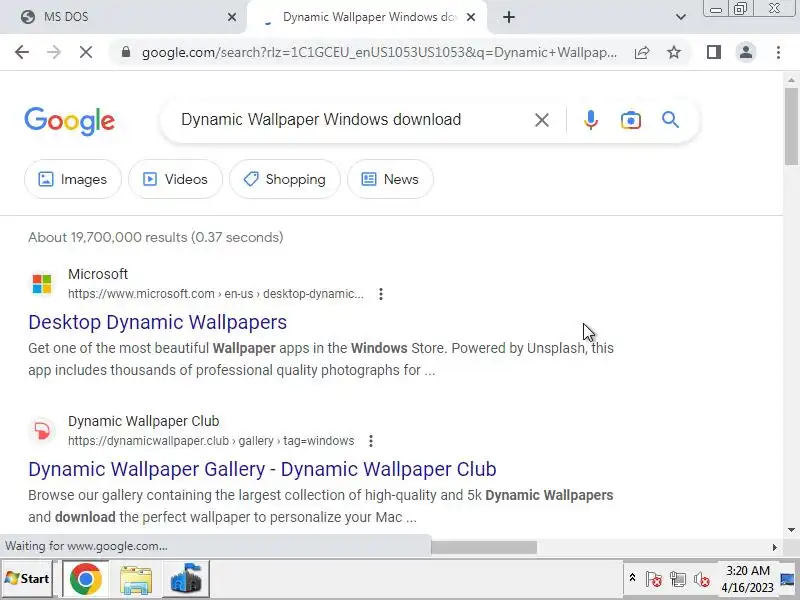Open the network tray icon

tap(678, 579)
